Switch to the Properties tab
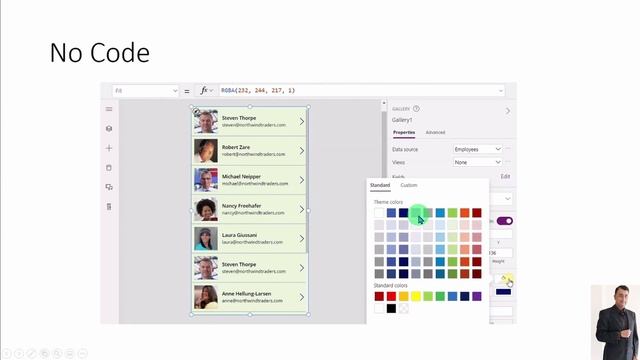The image size is (640, 360). coord(404,133)
